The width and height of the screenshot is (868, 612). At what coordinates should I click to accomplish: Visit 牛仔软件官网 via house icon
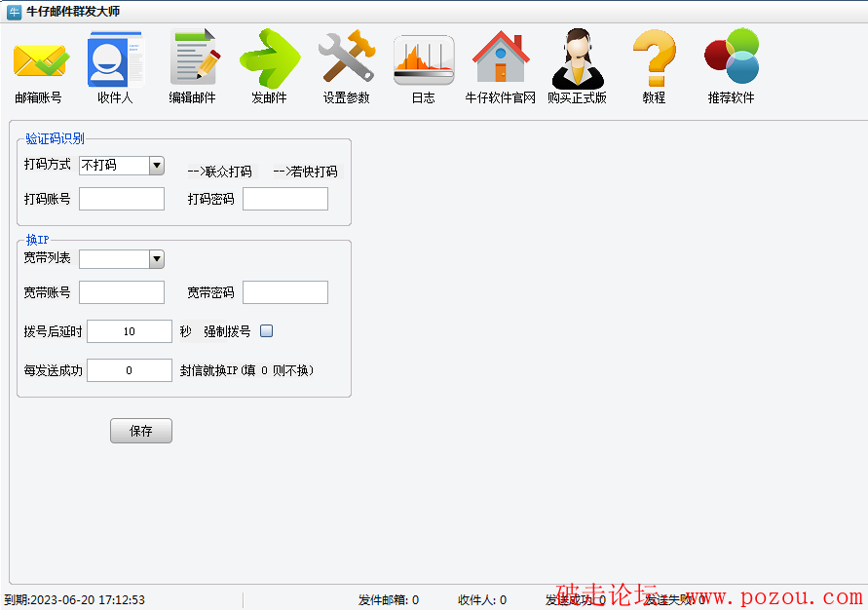tap(500, 60)
